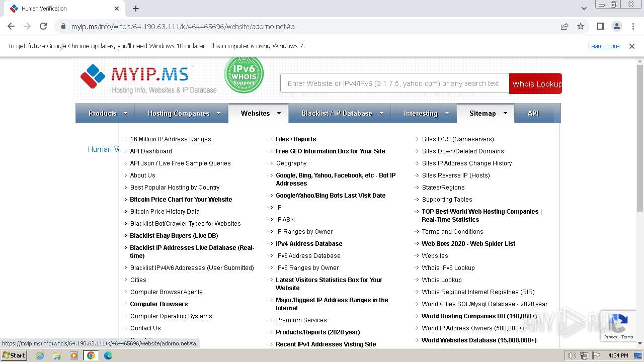The height and width of the screenshot is (362, 644).
Task: Launch Internet Explorer from the taskbar
Action: [x=40, y=355]
